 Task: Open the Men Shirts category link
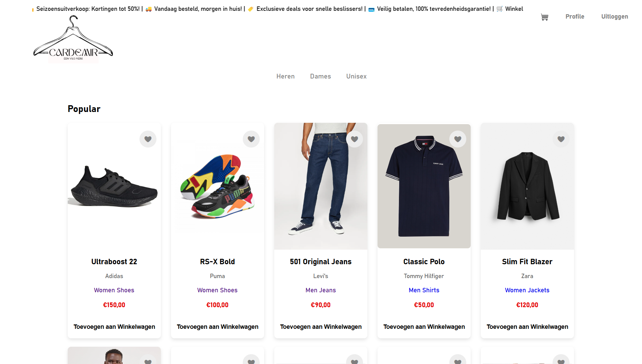coord(424,290)
